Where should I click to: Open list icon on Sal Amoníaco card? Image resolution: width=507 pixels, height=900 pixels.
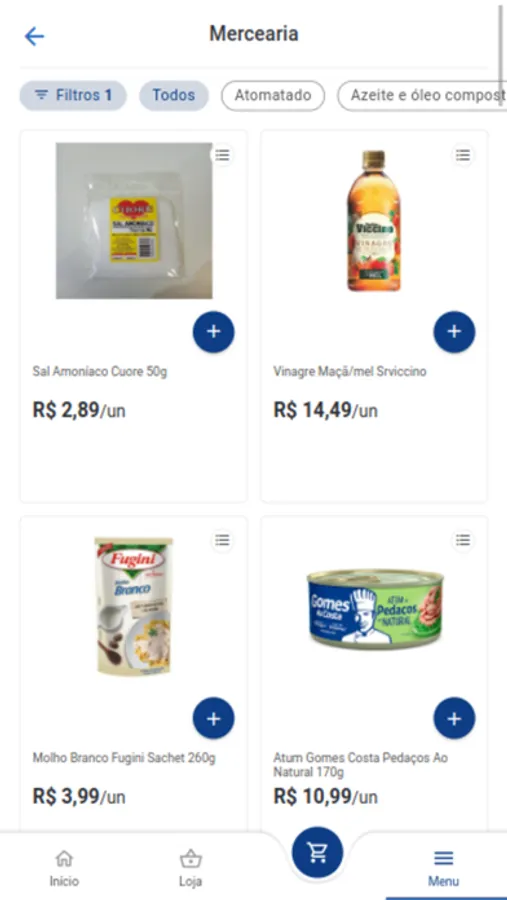[x=222, y=154]
